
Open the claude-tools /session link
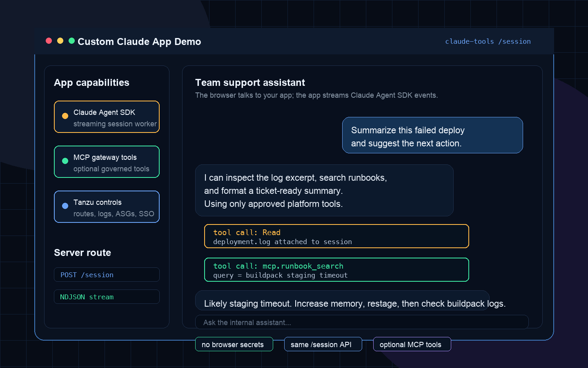[488, 41]
